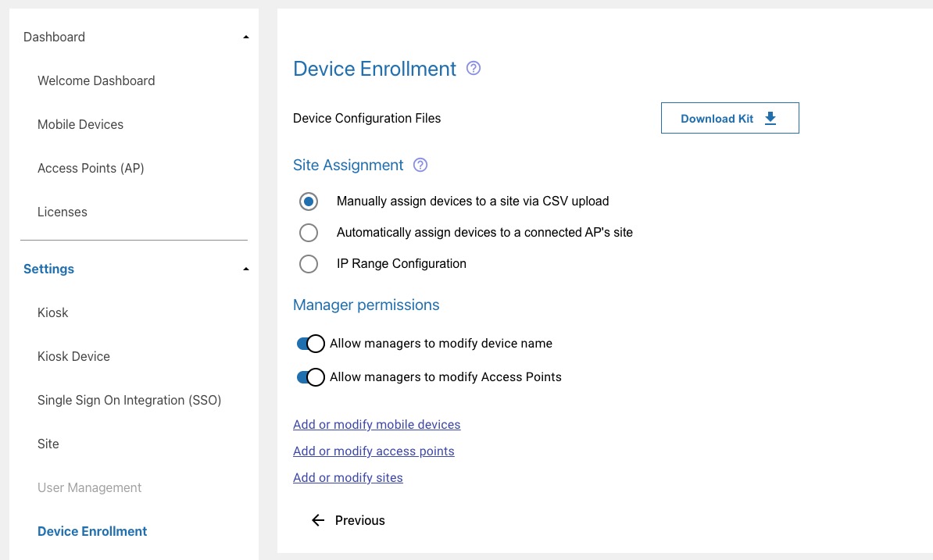Open the Licenses sidebar item
The image size is (933, 560).
(x=63, y=212)
